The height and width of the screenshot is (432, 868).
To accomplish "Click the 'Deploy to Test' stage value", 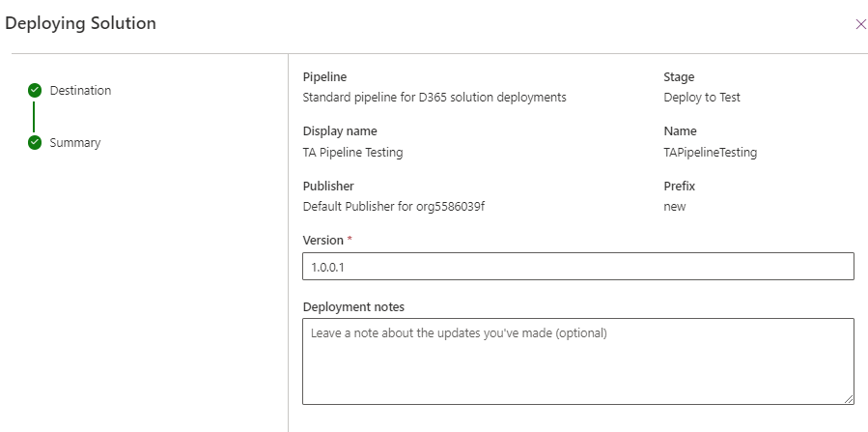I will pyautogui.click(x=702, y=98).
